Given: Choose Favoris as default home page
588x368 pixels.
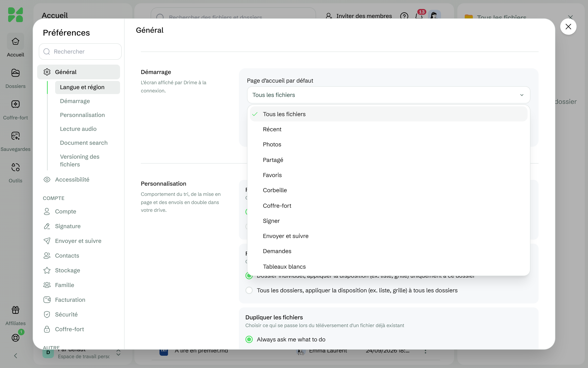Looking at the screenshot, I should coord(388,175).
